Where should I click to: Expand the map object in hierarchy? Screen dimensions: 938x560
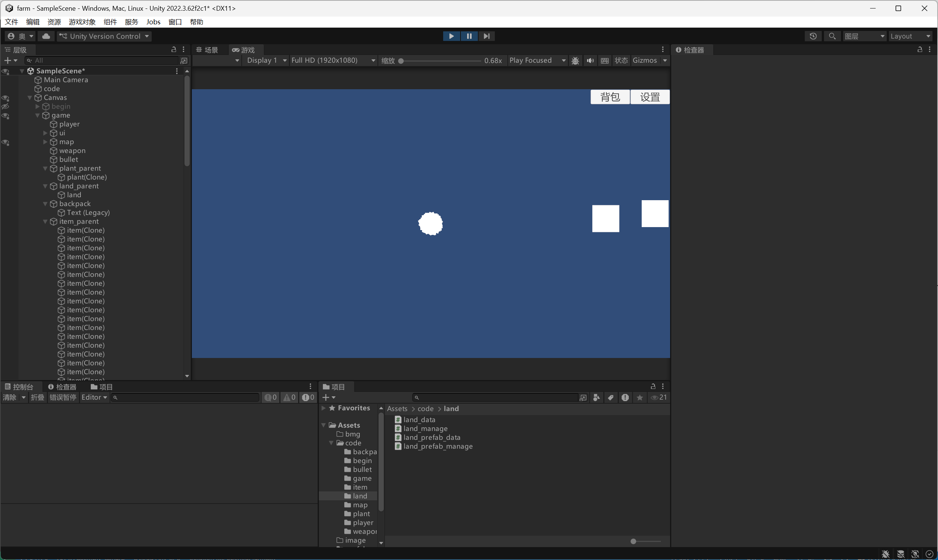click(45, 142)
